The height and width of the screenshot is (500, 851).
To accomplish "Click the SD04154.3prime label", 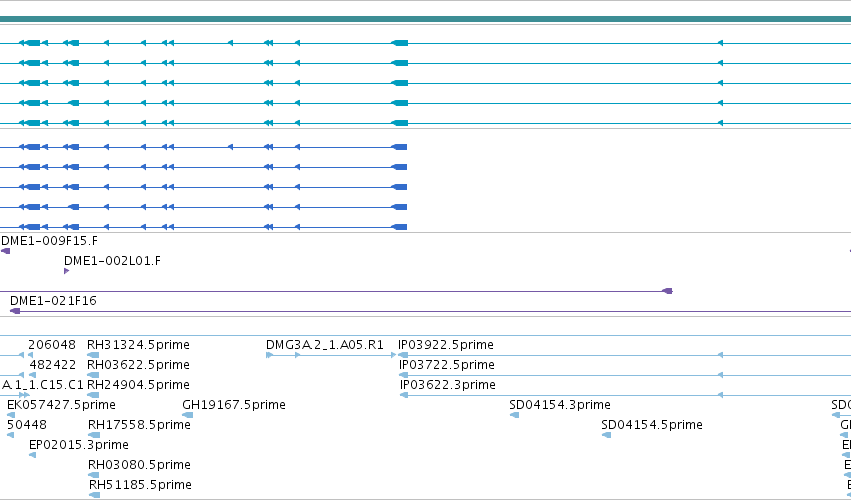I will pyautogui.click(x=560, y=404).
